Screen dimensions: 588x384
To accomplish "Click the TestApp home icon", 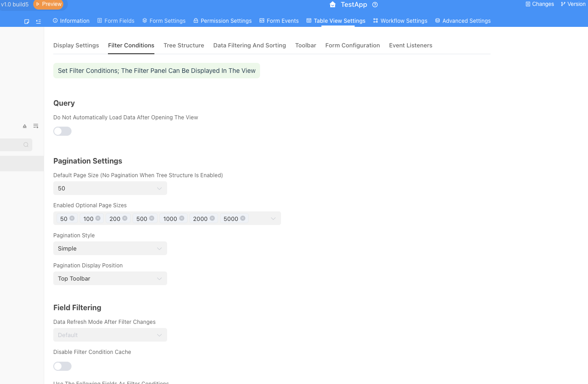I will (332, 5).
